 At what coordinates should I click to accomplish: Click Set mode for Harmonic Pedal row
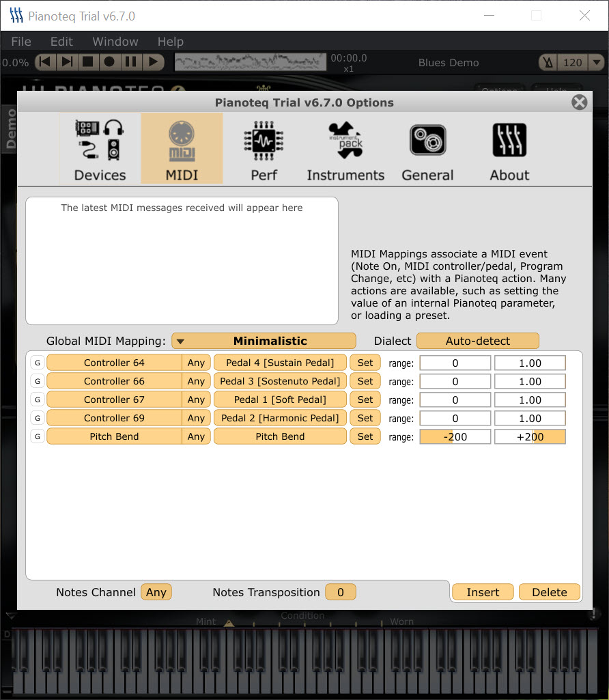tap(365, 418)
